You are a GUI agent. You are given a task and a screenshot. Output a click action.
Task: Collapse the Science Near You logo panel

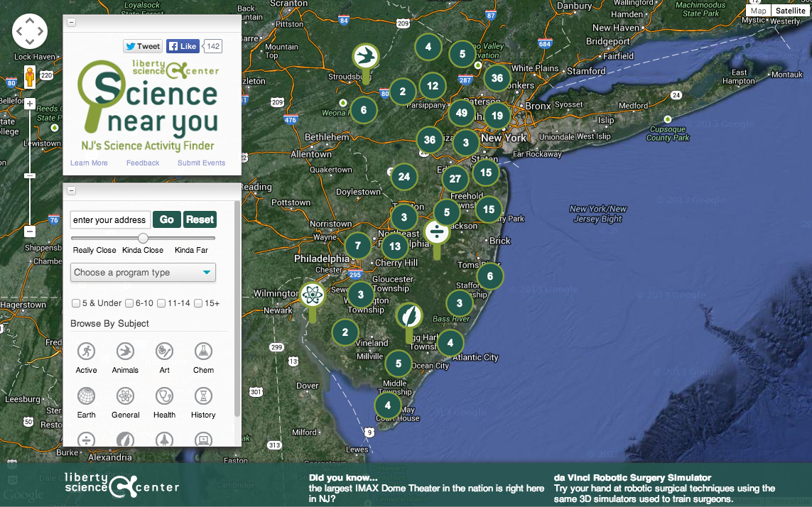point(71,23)
